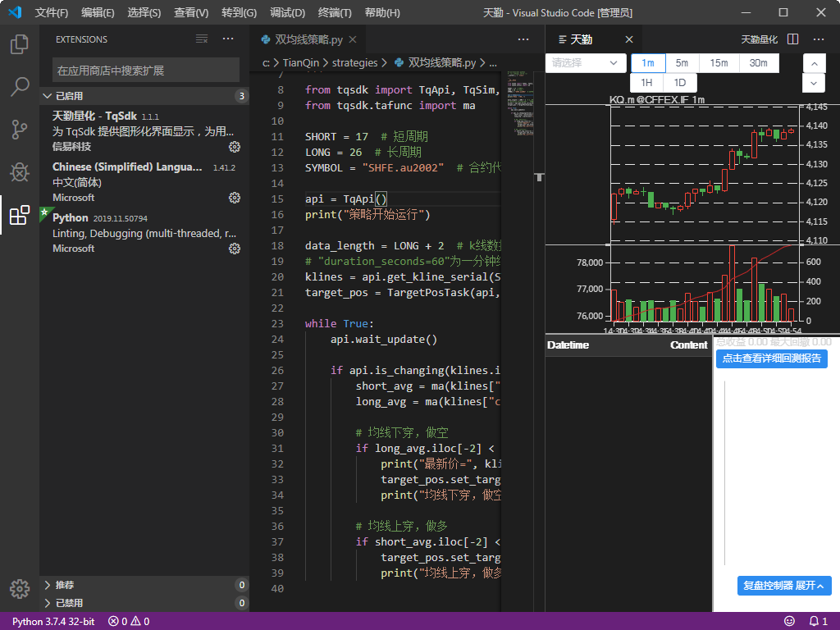This screenshot has width=840, height=630.
Task: Click the Datetime column header
Action: coord(568,345)
